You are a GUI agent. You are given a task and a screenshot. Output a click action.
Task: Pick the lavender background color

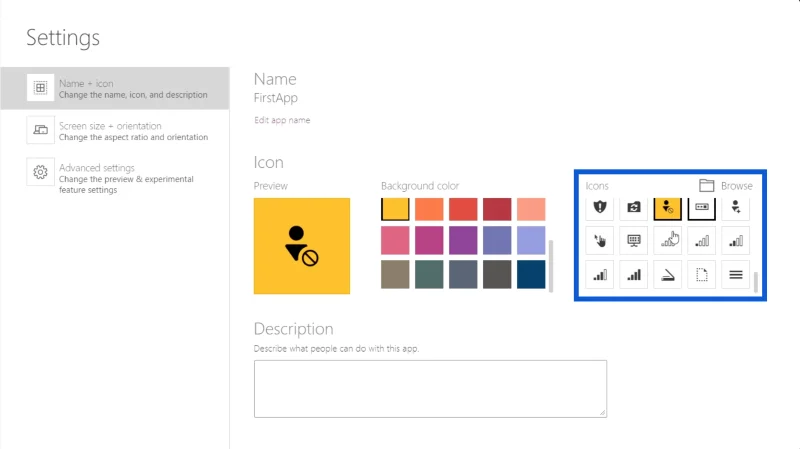tap(531, 240)
